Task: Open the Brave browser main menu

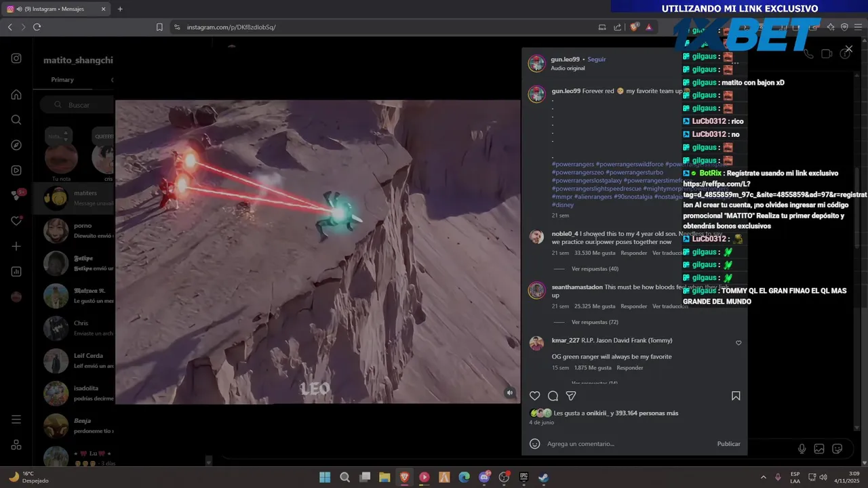Action: (859, 27)
